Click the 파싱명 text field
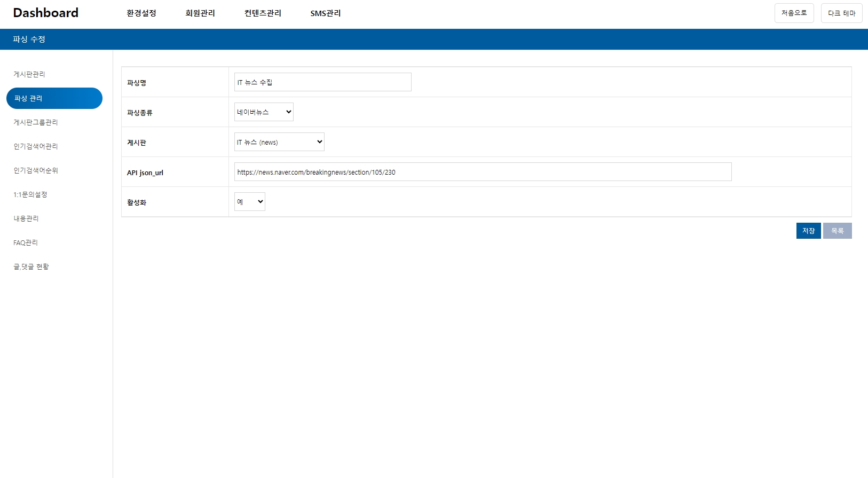The width and height of the screenshot is (868, 478). tap(322, 82)
